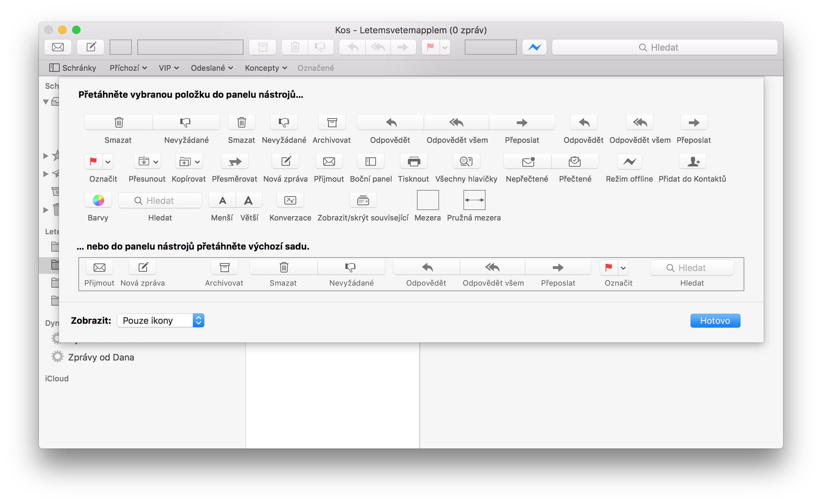Click the Print (Tisknout) icon
This screenshot has width=822, height=504.
(x=413, y=162)
